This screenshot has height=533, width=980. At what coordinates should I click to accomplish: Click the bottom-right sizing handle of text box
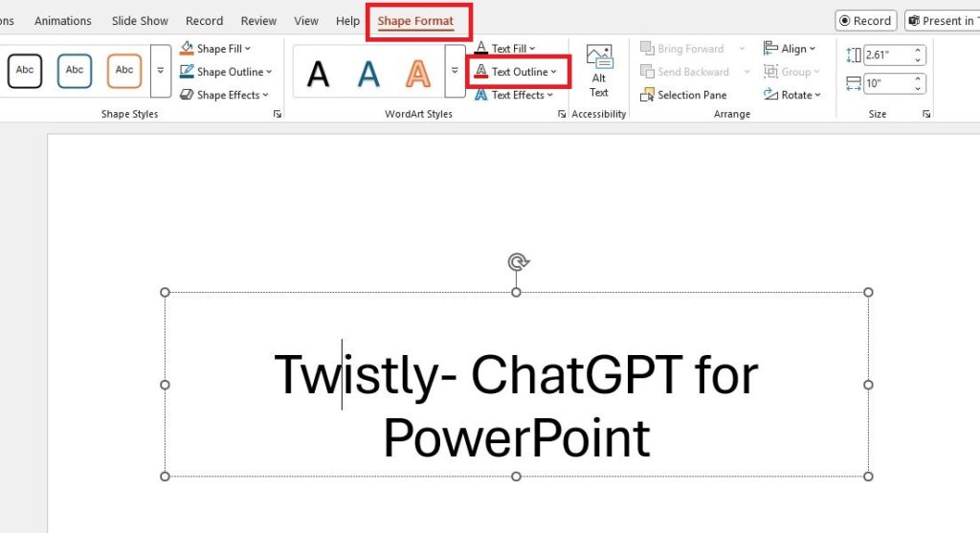click(x=868, y=477)
